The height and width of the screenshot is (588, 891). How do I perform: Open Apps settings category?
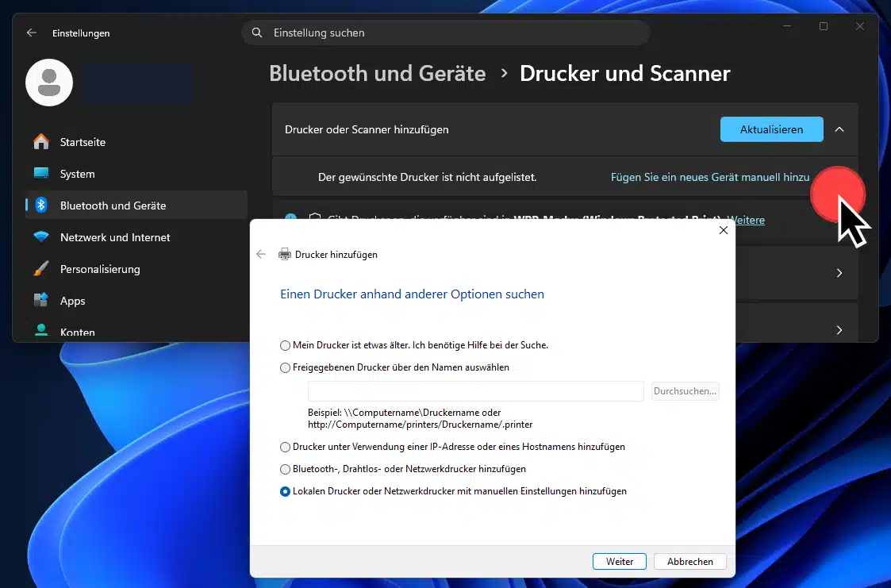click(136, 301)
